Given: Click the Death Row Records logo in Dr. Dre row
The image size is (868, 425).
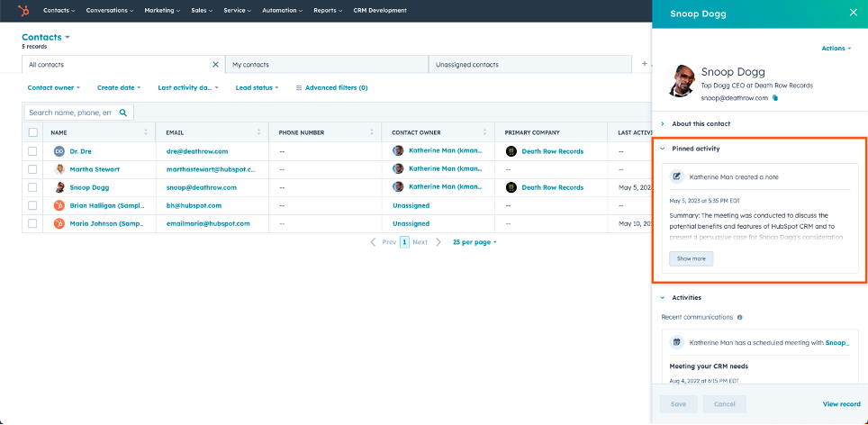Looking at the screenshot, I should pos(511,151).
